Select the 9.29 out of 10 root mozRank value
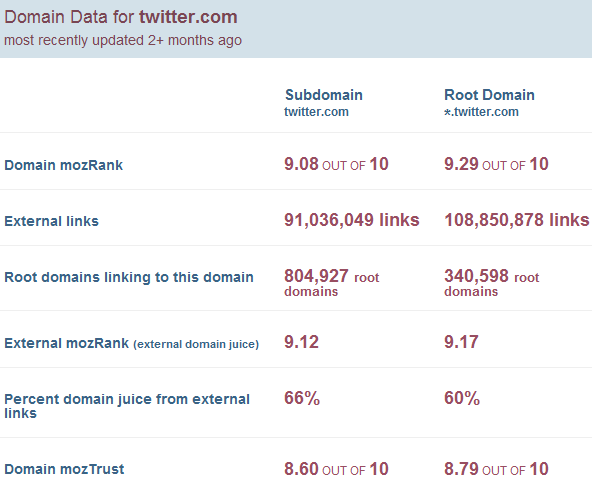The width and height of the screenshot is (592, 486). click(x=496, y=164)
